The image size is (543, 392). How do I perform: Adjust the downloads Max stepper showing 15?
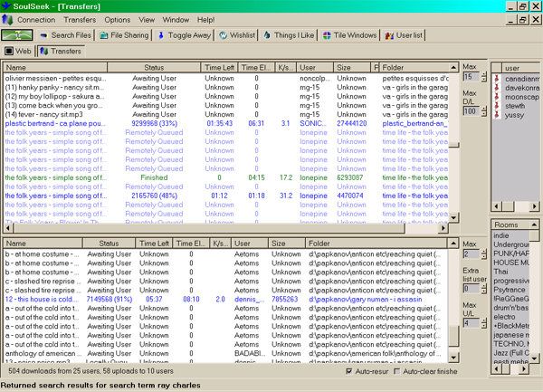(484, 77)
